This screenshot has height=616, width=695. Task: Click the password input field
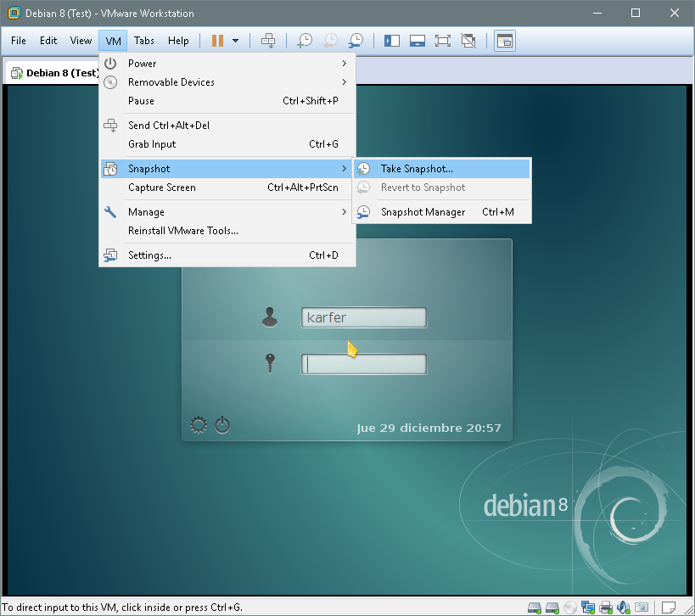click(364, 364)
